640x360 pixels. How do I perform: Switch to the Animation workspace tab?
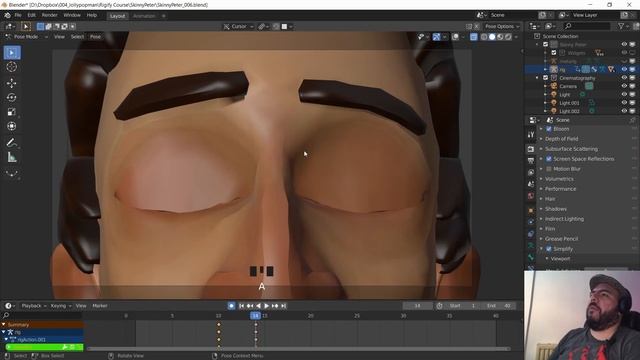144,16
